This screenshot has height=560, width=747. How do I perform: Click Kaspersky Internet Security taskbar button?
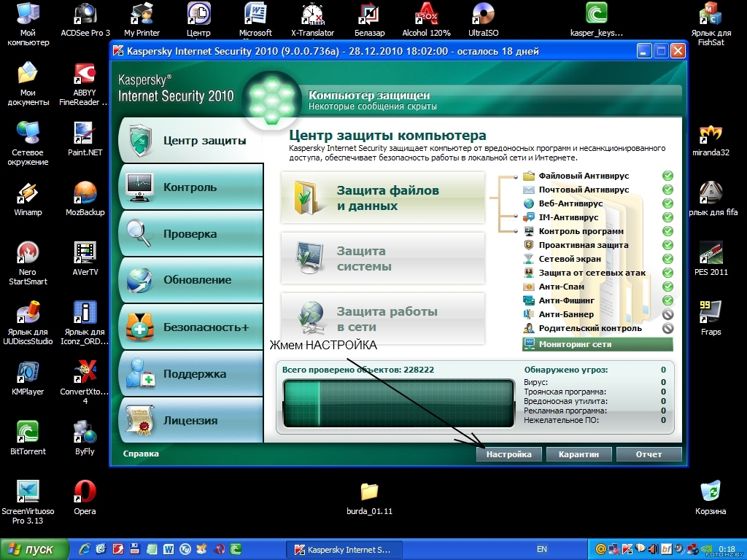tap(344, 550)
